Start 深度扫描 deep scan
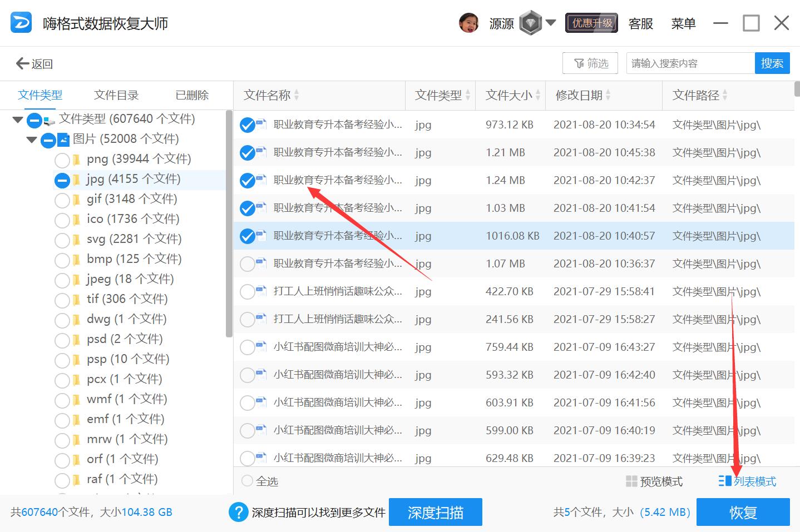Image resolution: width=800 pixels, height=532 pixels. tap(436, 512)
